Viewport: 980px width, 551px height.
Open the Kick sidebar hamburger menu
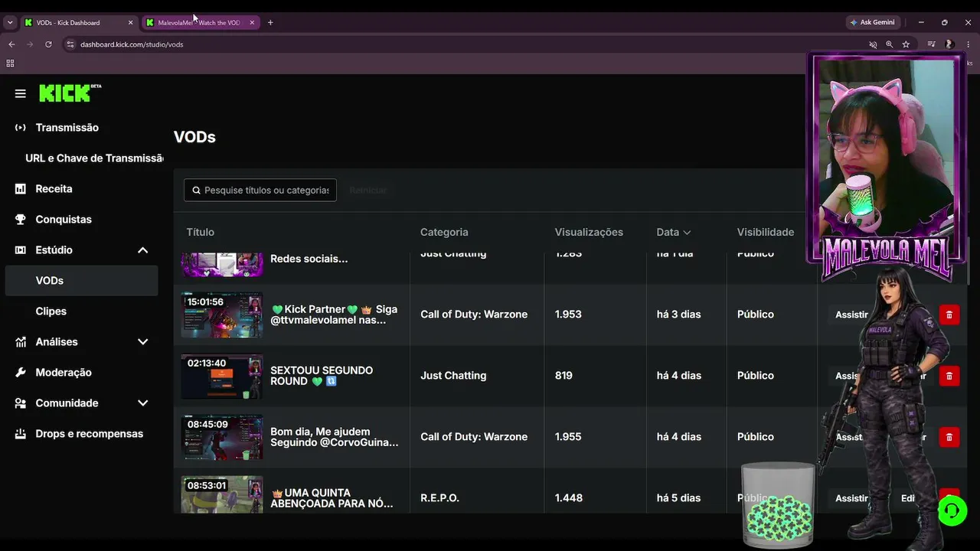(x=21, y=93)
